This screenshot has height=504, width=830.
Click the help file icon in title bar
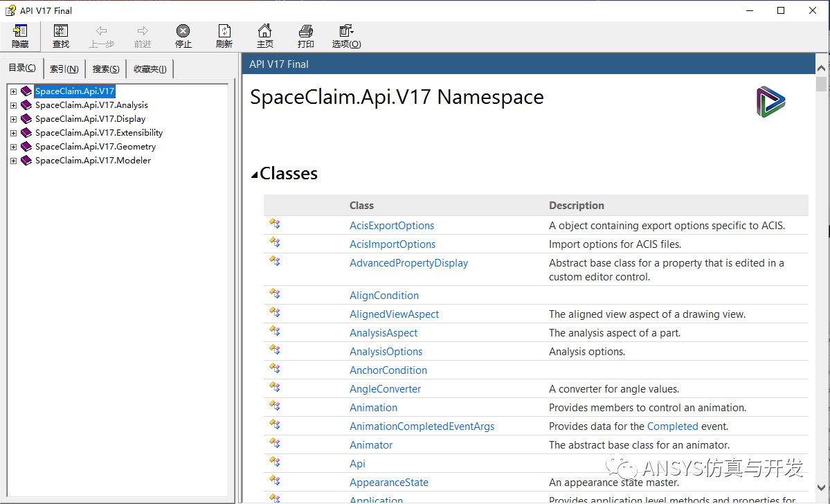pyautogui.click(x=10, y=10)
